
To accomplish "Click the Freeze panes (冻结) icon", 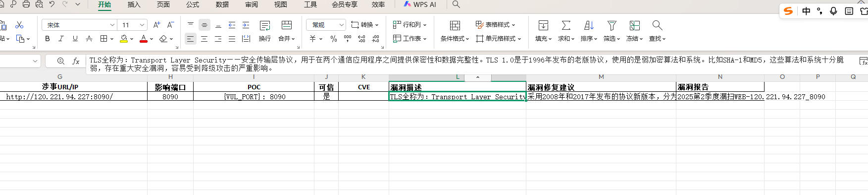I will (x=635, y=25).
